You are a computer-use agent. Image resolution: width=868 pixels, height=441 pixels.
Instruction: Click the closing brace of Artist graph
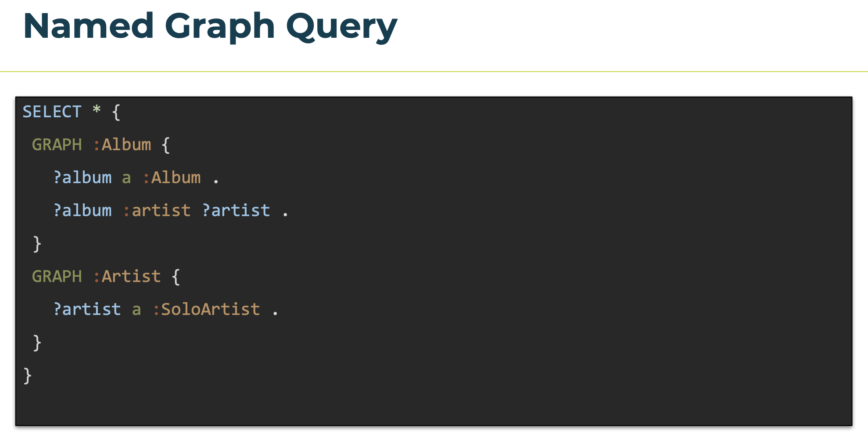37,343
